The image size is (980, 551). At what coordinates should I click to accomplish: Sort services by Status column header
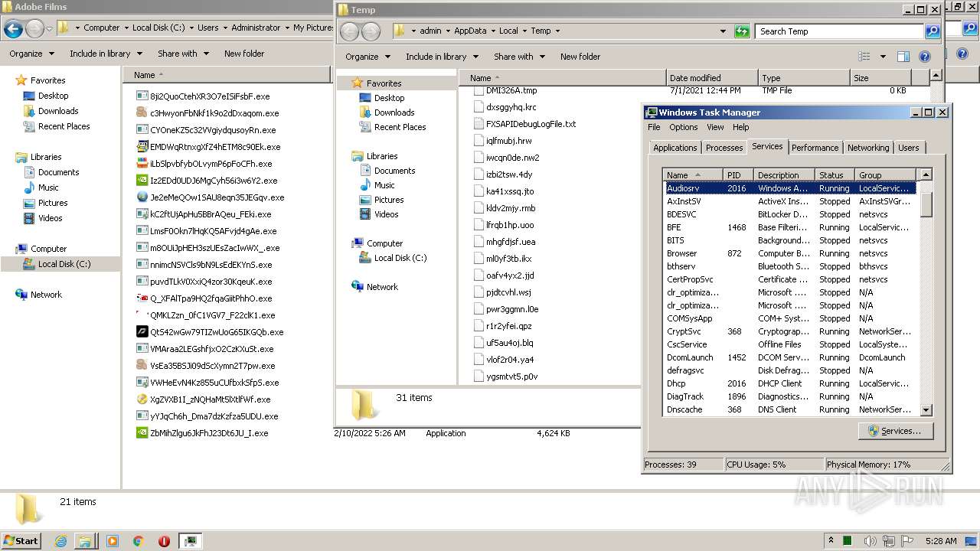pyautogui.click(x=834, y=175)
